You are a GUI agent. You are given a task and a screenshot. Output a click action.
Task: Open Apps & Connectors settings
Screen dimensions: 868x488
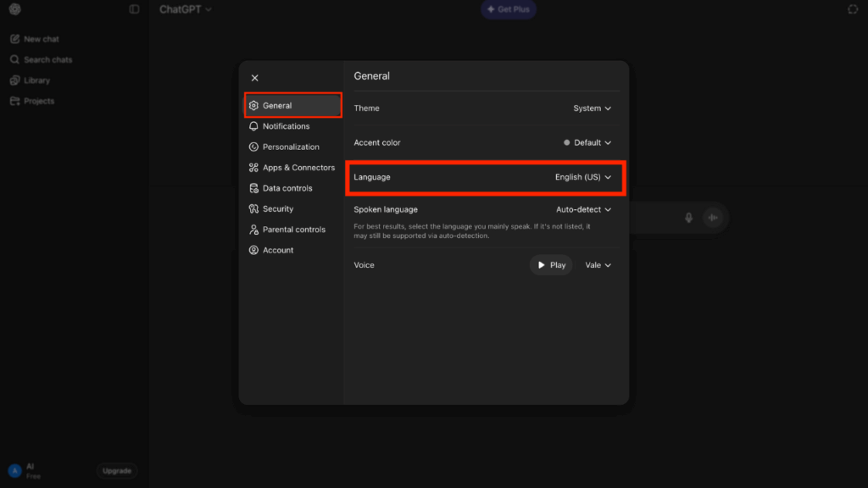coord(298,168)
